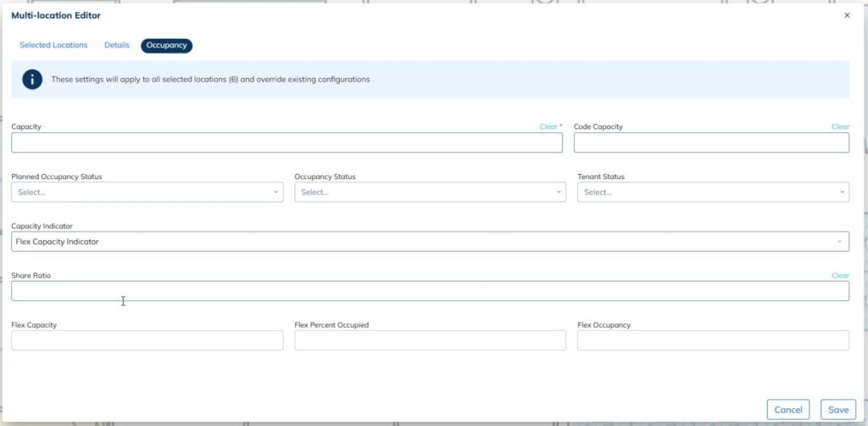Viewport: 868px width, 426px height.
Task: Select the Flex Occupancy input box
Action: point(713,340)
